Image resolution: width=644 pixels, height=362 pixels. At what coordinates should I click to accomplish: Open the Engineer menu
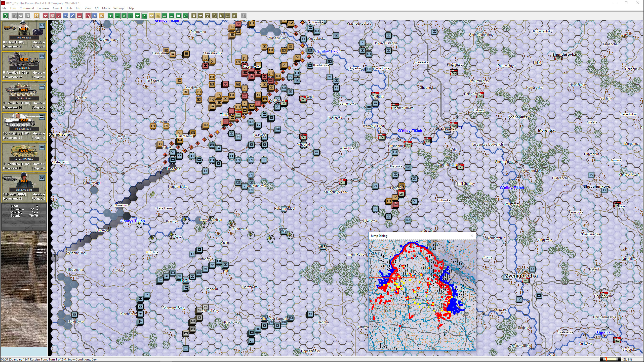click(43, 8)
